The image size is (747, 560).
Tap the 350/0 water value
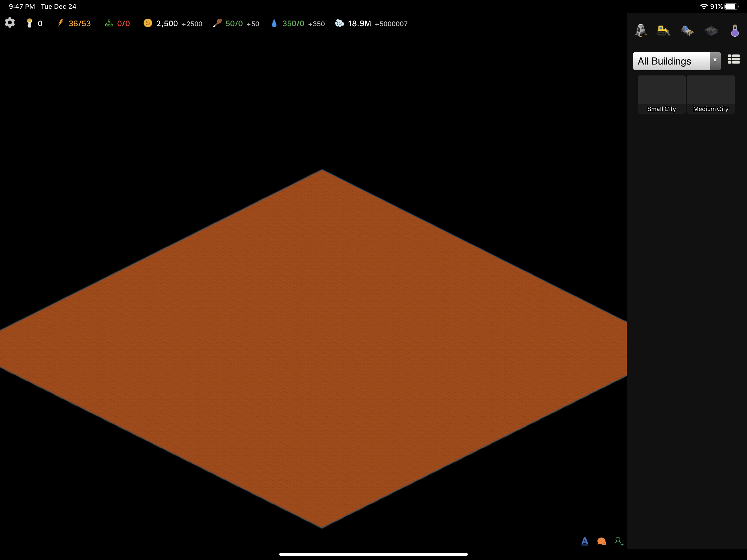[x=293, y=24]
